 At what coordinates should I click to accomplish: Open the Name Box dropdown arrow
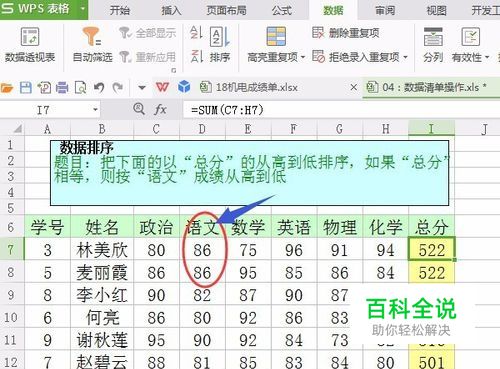[95, 110]
